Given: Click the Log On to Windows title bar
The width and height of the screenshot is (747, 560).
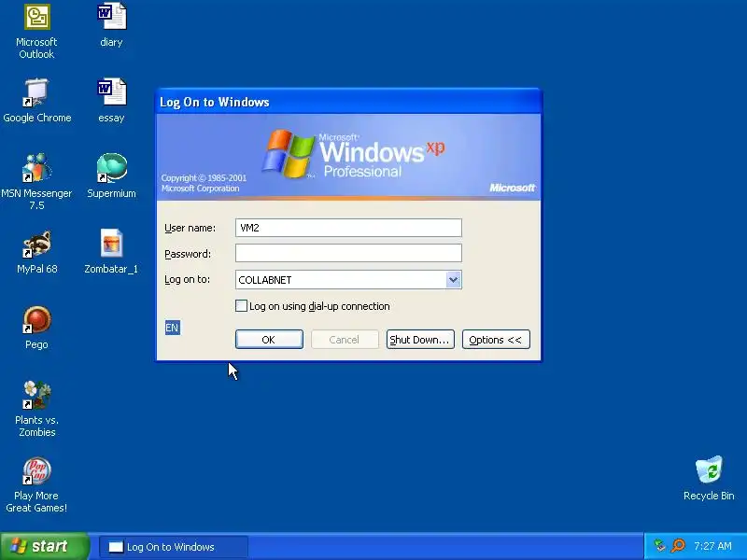Looking at the screenshot, I should tap(348, 102).
